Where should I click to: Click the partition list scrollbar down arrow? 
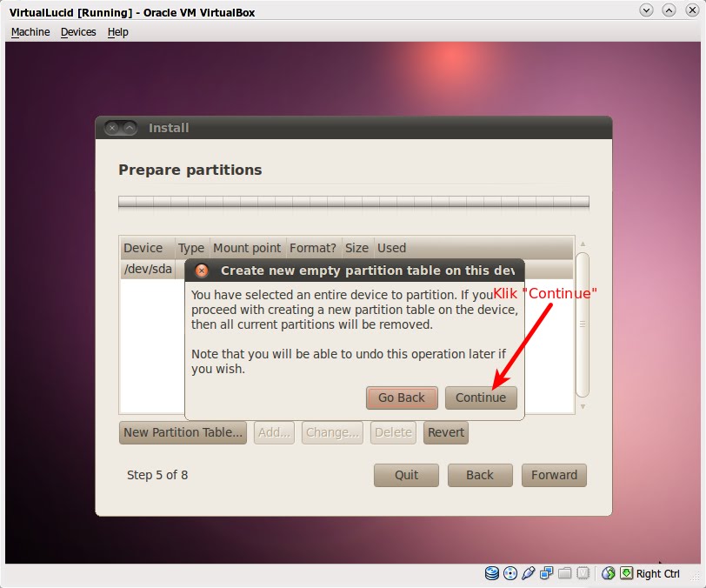pos(583,407)
